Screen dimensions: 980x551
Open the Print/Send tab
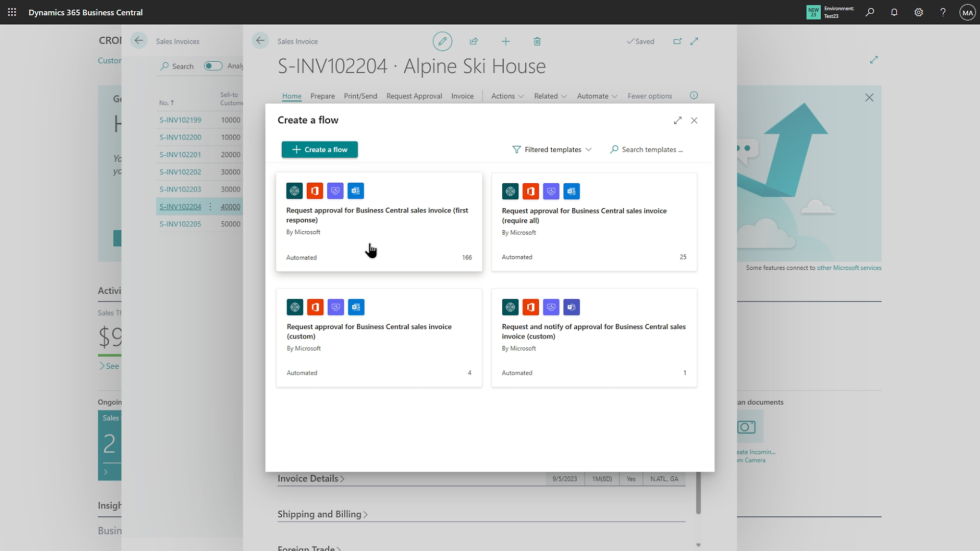tap(361, 96)
